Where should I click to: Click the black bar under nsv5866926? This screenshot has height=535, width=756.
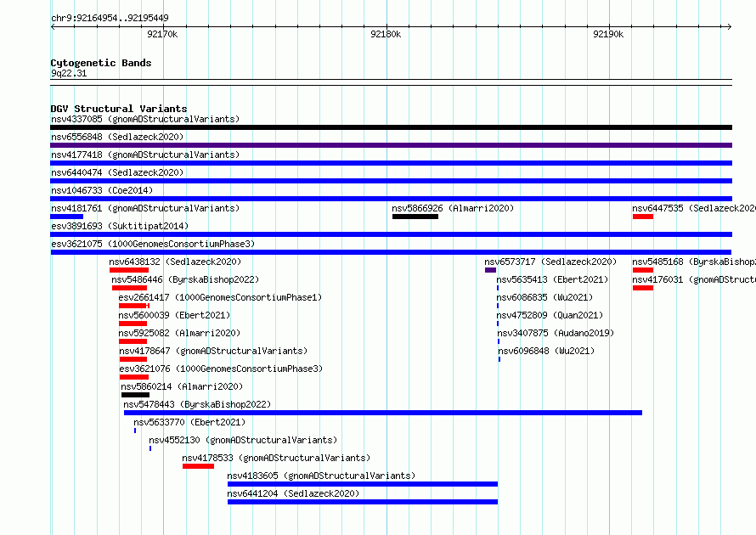pyautogui.click(x=415, y=217)
